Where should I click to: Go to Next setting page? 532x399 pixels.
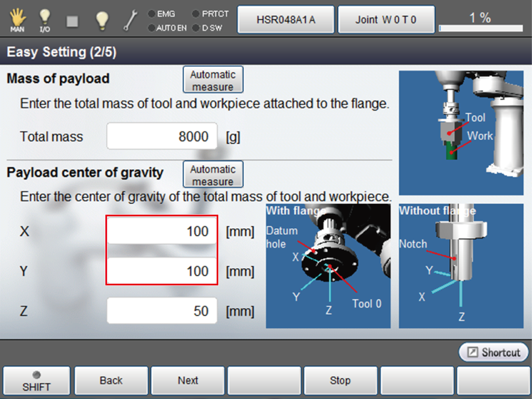tap(188, 381)
